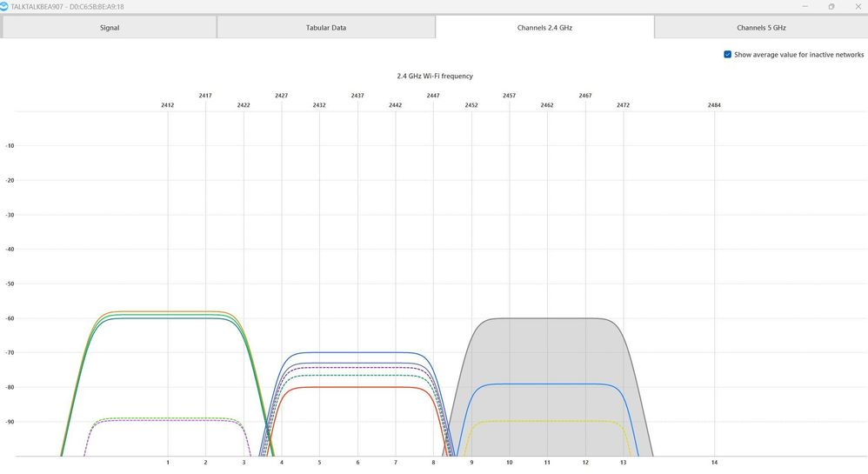
Task: Select the Channels 2.4 GHz tab
Action: pos(544,28)
